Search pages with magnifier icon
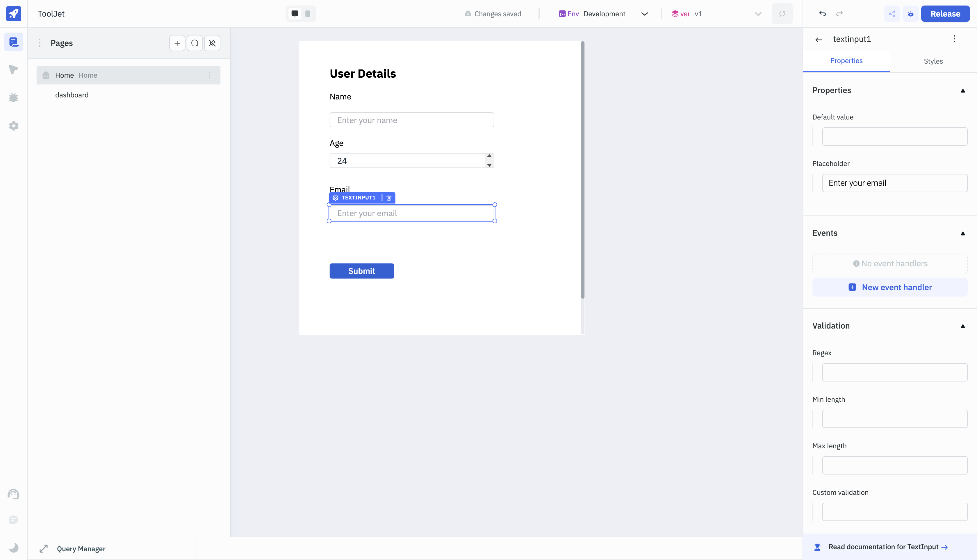 pos(195,43)
